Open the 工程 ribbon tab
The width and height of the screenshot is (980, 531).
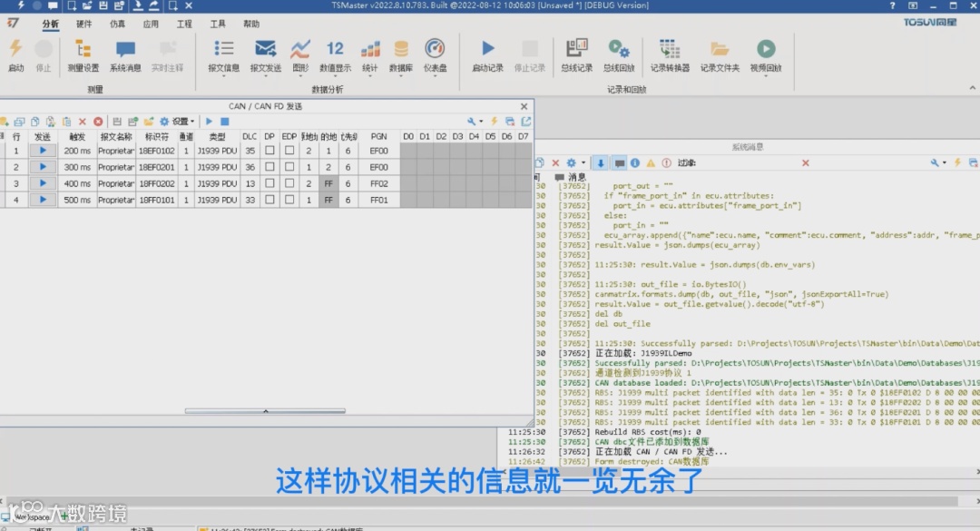pos(184,24)
